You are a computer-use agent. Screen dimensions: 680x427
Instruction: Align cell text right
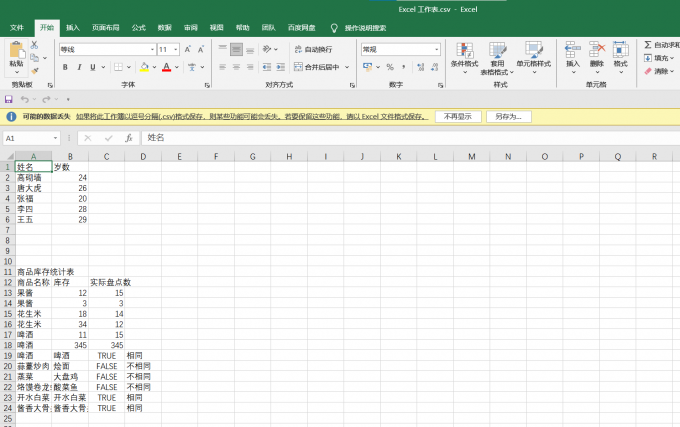click(x=250, y=67)
